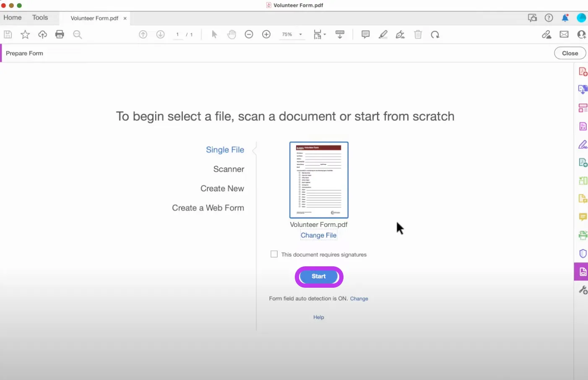Screen dimensions: 588x380
Task: Open the help question mark icon
Action: click(549, 18)
